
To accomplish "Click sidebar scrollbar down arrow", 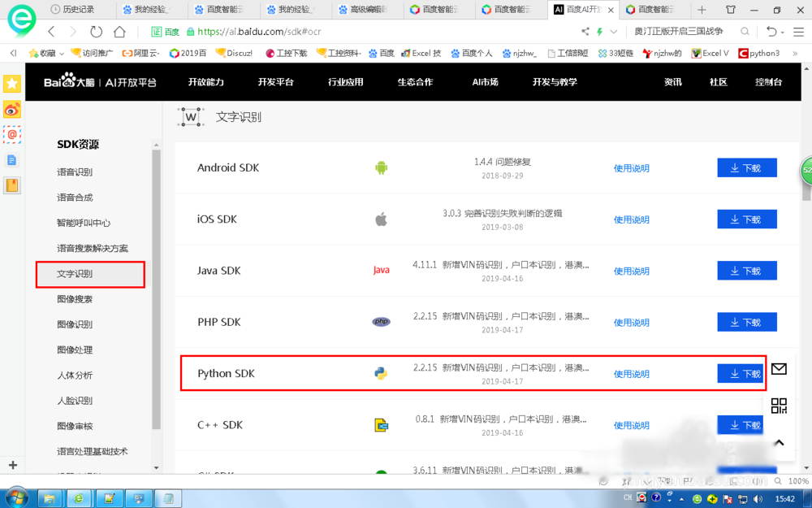I will click(157, 467).
